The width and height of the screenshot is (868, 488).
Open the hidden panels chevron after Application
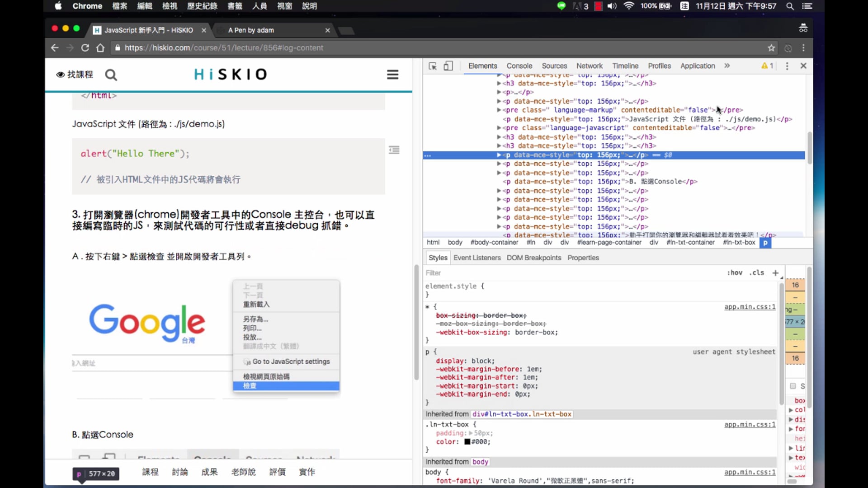727,66
